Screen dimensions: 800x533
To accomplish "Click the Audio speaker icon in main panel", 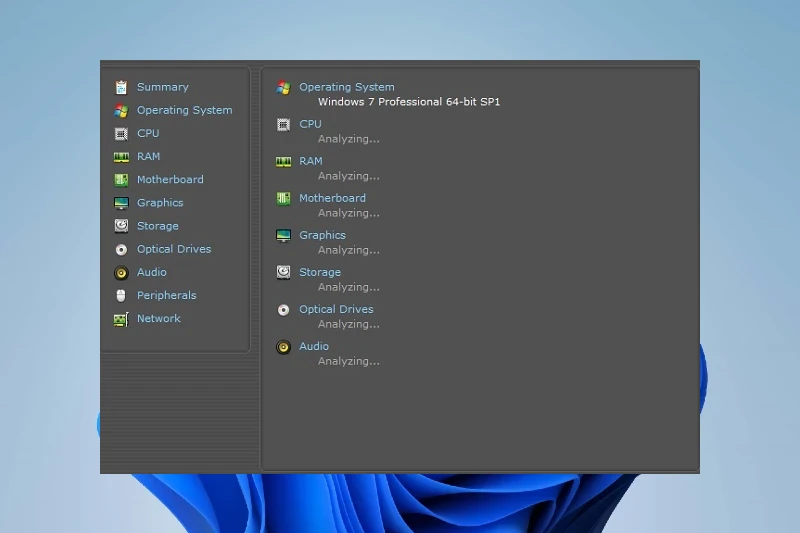I will click(x=283, y=347).
